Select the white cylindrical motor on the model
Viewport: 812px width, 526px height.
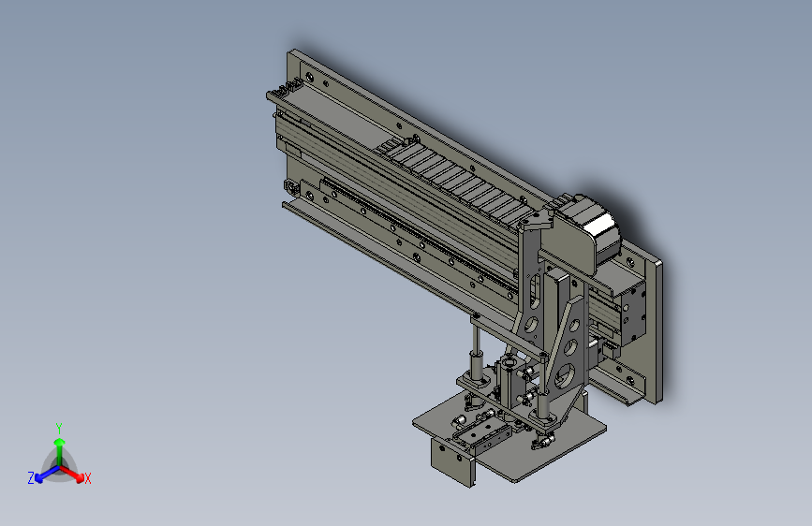599,226
